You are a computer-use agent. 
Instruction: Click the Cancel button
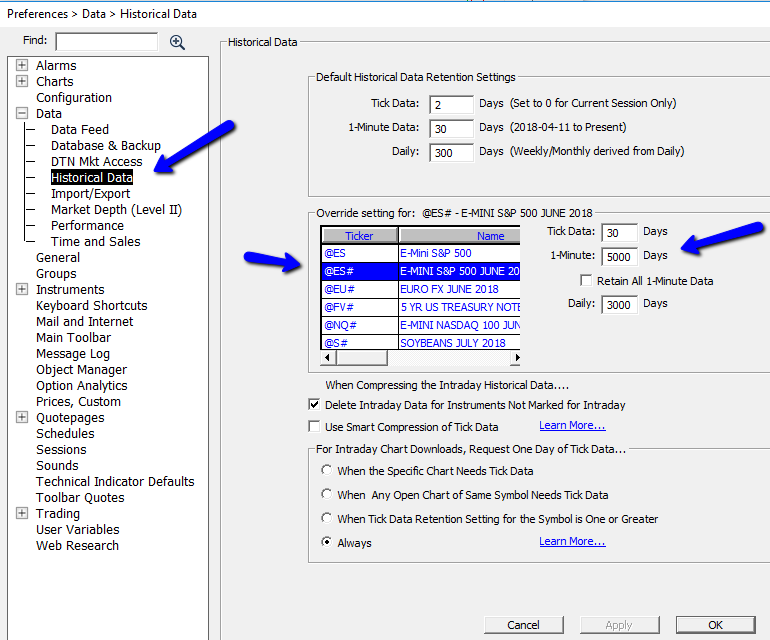pos(523,625)
